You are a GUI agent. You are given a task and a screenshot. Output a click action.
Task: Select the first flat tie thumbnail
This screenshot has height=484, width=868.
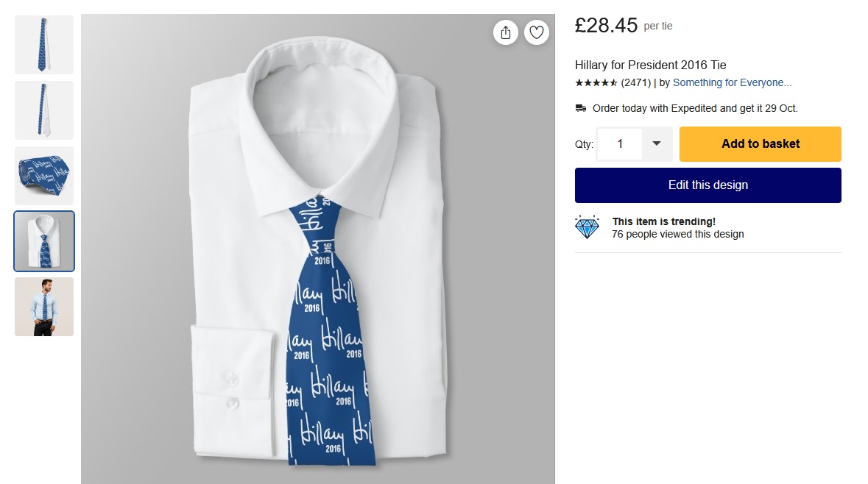(44, 45)
